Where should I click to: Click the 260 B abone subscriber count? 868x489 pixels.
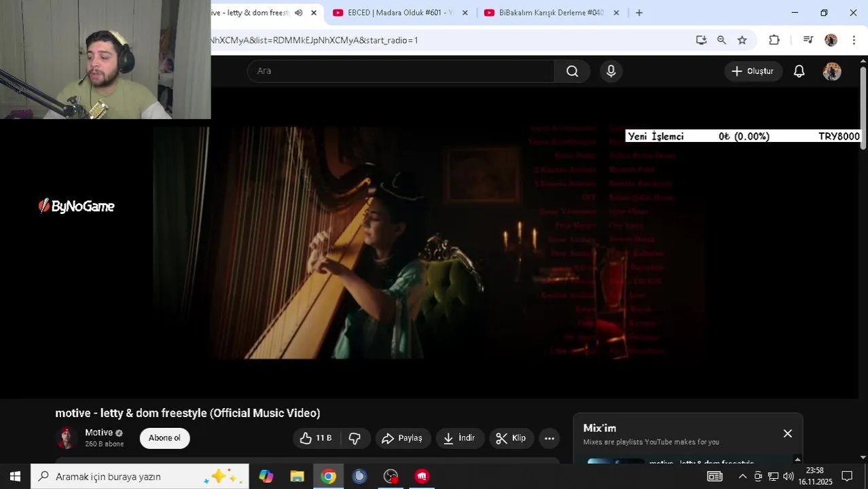click(105, 444)
